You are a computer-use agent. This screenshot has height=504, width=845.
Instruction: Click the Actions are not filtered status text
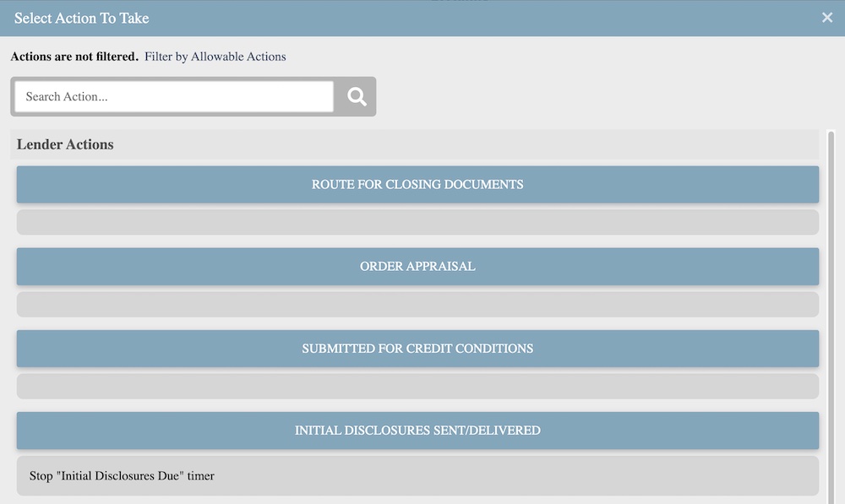pos(74,57)
